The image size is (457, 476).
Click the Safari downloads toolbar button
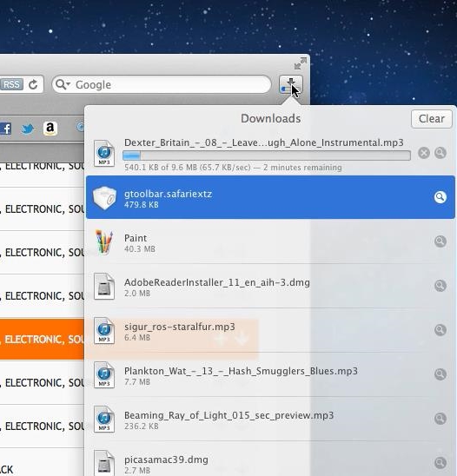(x=290, y=85)
